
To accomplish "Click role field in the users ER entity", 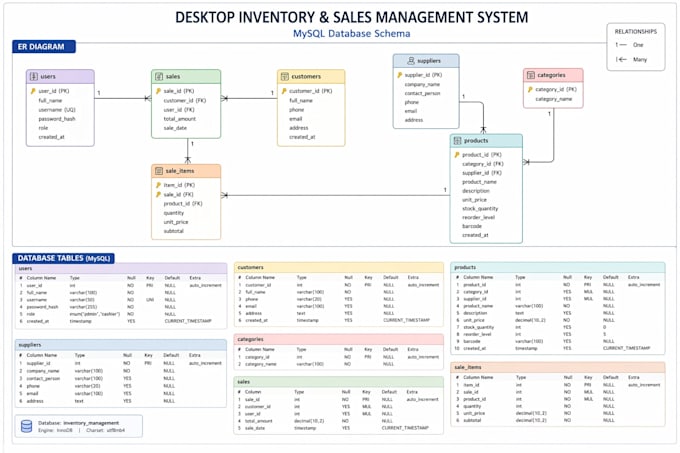I will 43,128.
